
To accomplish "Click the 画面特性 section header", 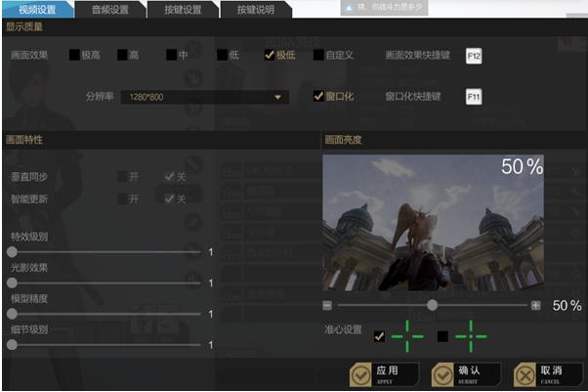I will click(x=24, y=140).
